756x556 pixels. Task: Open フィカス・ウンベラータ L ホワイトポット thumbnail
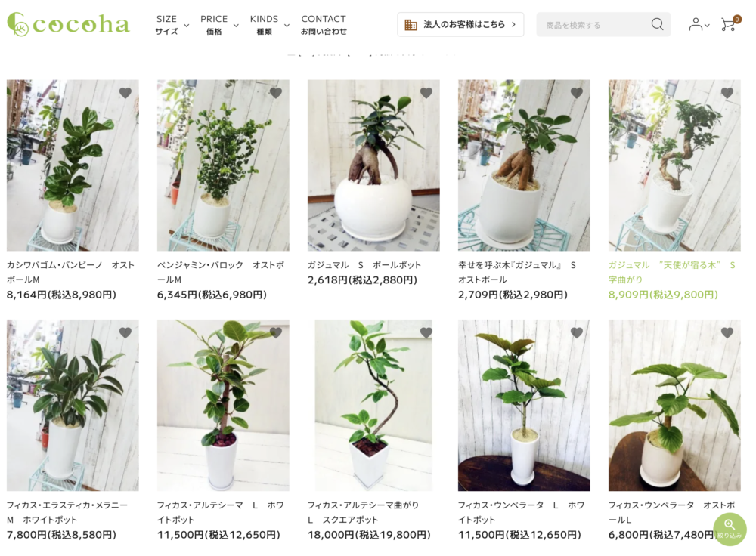coord(524,405)
